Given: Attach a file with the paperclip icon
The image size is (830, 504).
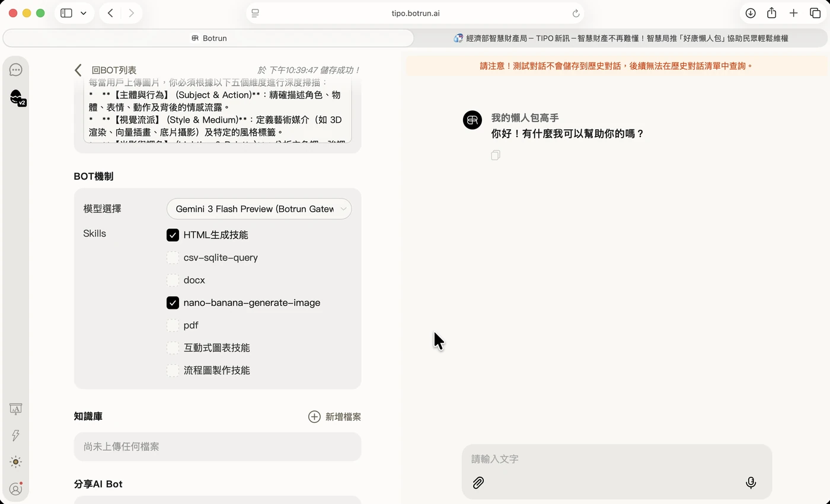Looking at the screenshot, I should [478, 483].
